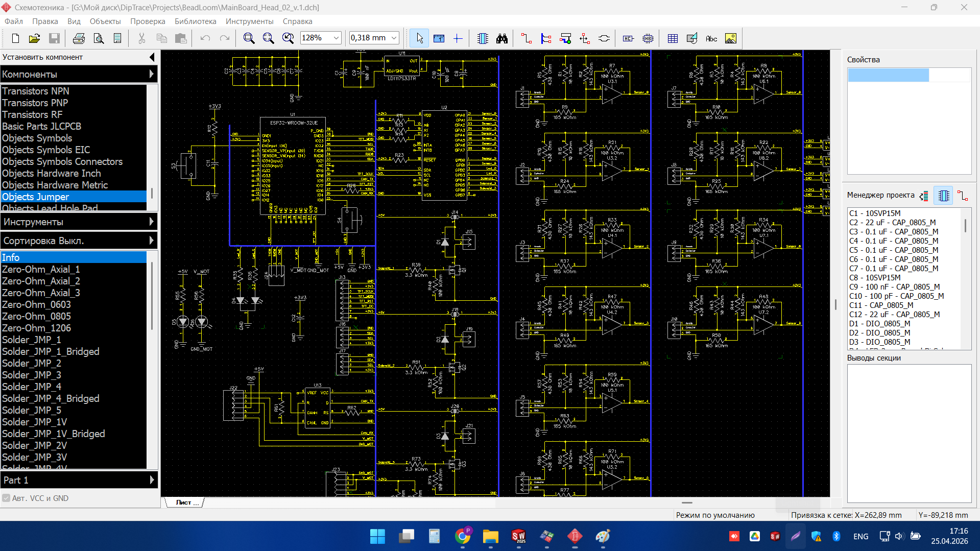This screenshot has width=980, height=551.
Task: Switch to the Лист sheet tab
Action: coord(185,502)
